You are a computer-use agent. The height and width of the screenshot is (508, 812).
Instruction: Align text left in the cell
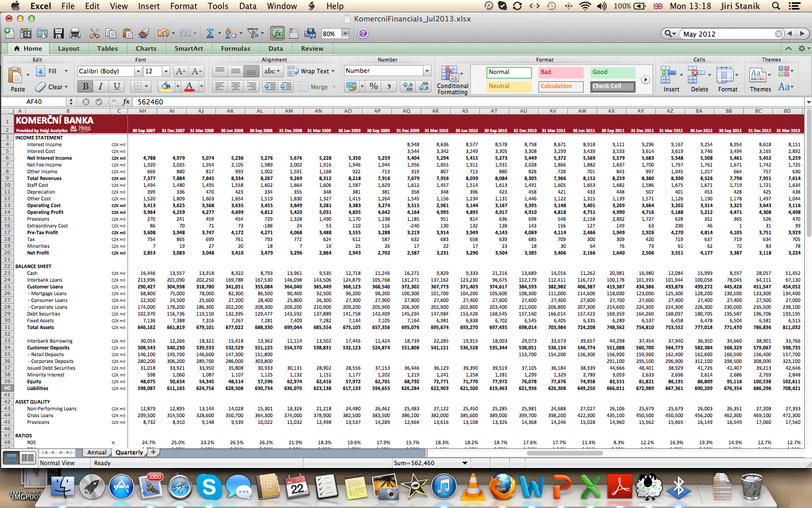(220, 86)
